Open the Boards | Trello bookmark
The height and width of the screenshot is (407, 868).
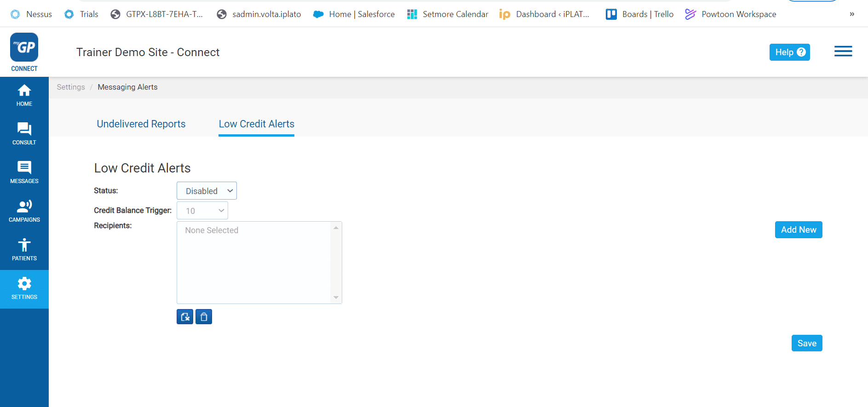point(640,14)
